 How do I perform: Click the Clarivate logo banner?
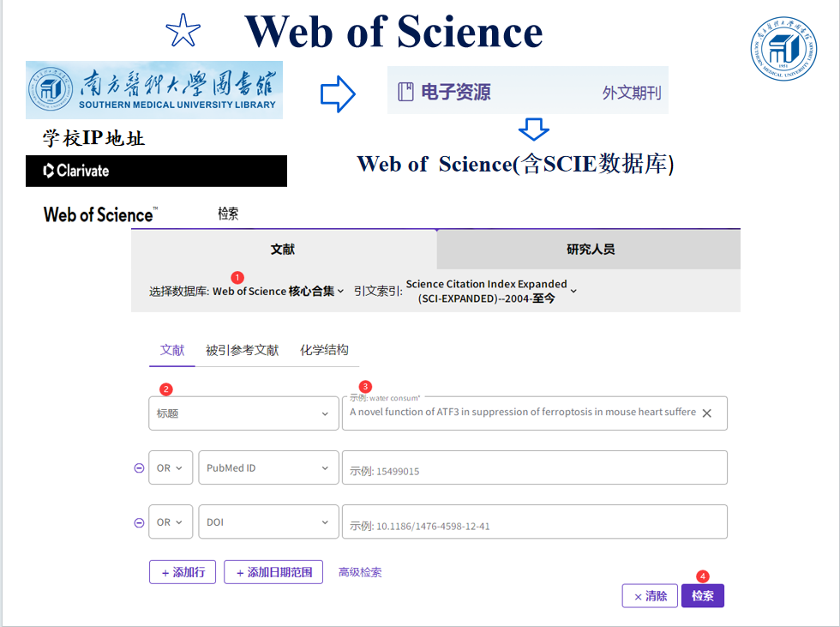156,171
